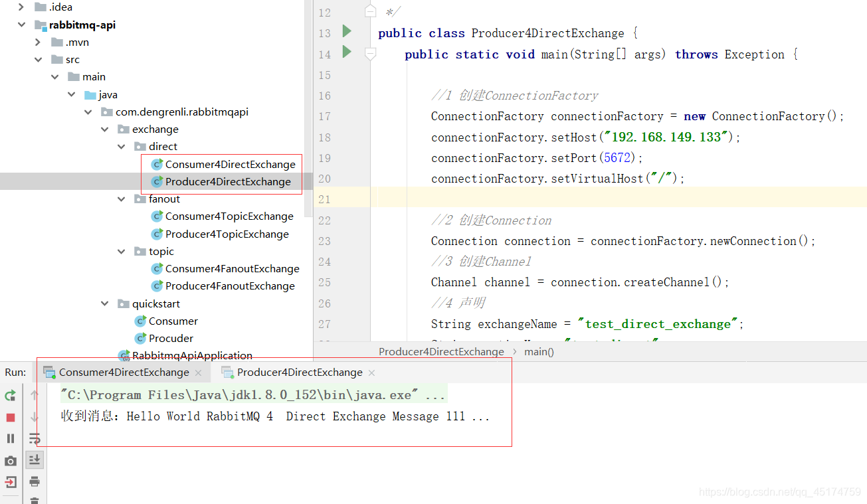
Task: Click the Dump Threads camera icon
Action: [x=10, y=460]
